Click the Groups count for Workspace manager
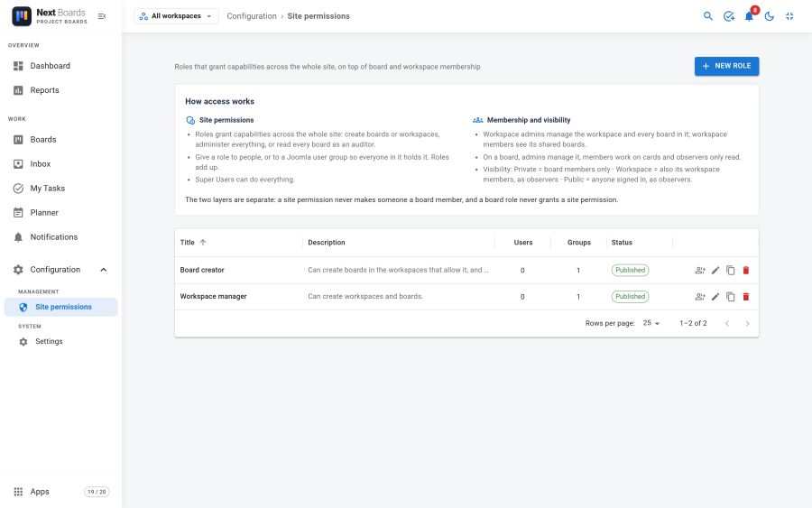The height and width of the screenshot is (508, 812). click(x=578, y=297)
